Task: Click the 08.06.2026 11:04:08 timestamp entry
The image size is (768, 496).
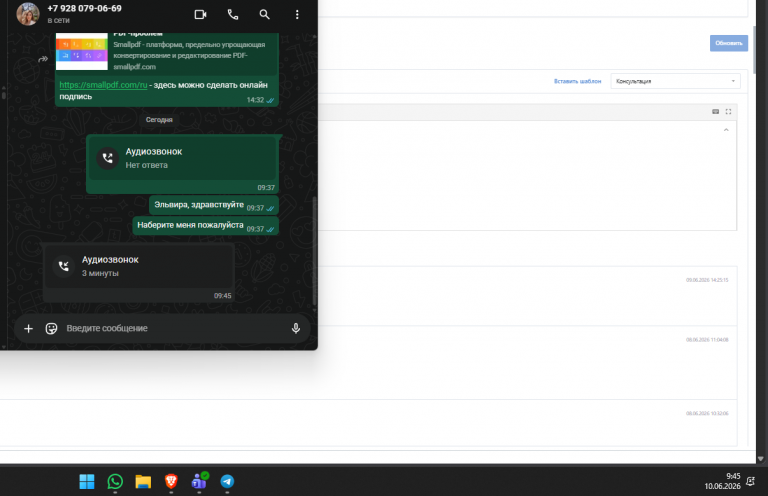Action: [707, 340]
